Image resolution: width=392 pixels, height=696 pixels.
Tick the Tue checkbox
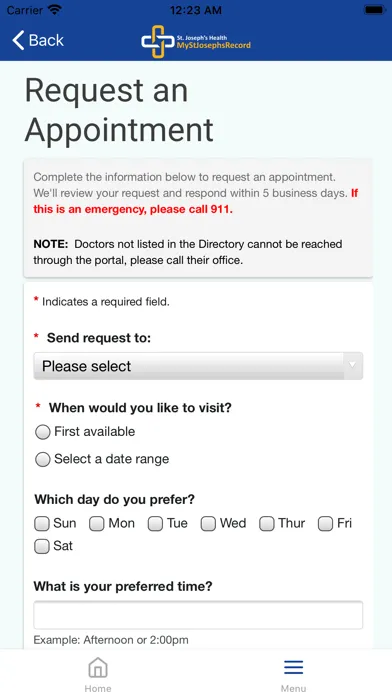155,524
